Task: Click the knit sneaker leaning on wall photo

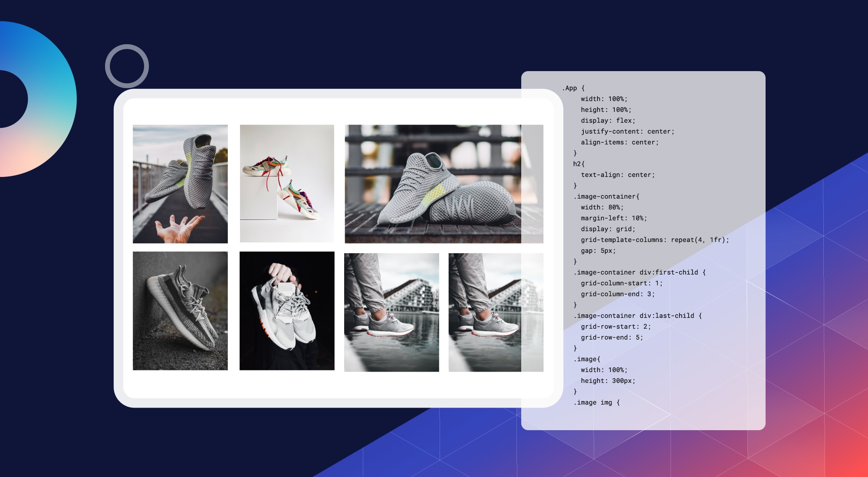Action: click(180, 310)
